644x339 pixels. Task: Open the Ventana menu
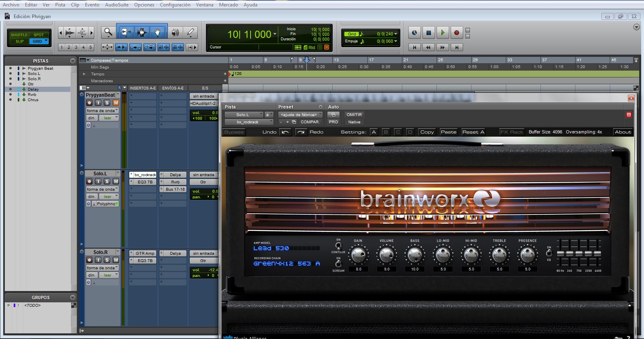205,5
